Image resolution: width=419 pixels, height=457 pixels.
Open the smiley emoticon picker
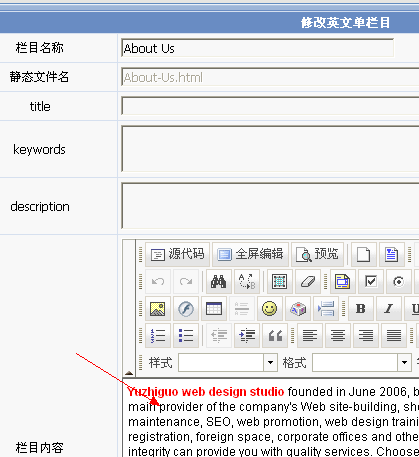coord(269,309)
